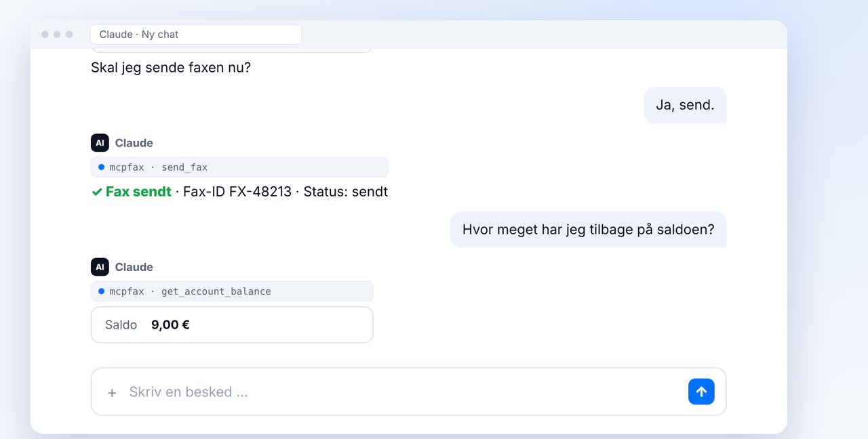Click the 'Fax-ID FX-48213' text
Viewport: 868px width, 439px height.
tap(237, 192)
